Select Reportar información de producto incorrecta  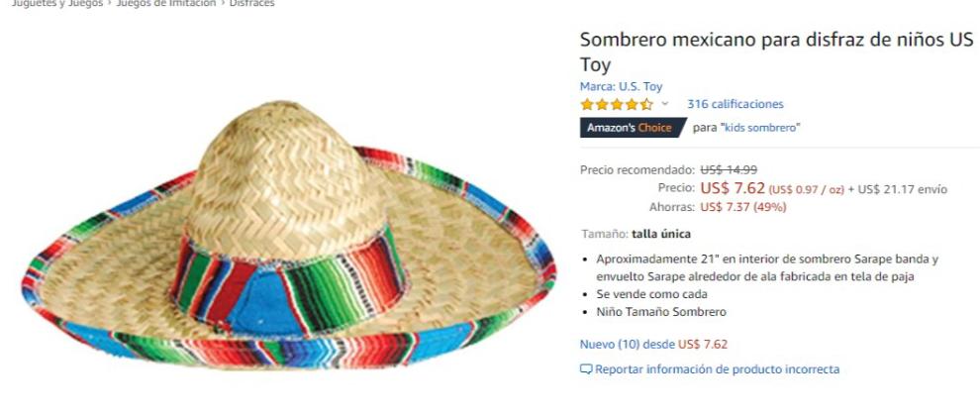pyautogui.click(x=717, y=369)
